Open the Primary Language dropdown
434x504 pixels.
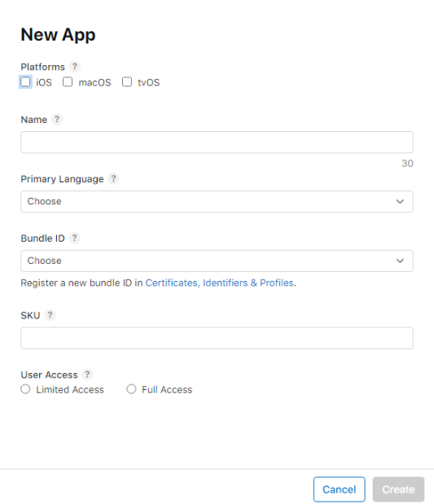(x=217, y=202)
